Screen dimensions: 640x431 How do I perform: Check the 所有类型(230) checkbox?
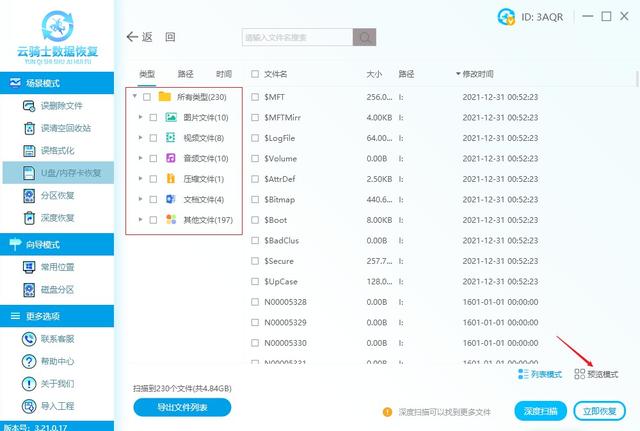[x=147, y=97]
